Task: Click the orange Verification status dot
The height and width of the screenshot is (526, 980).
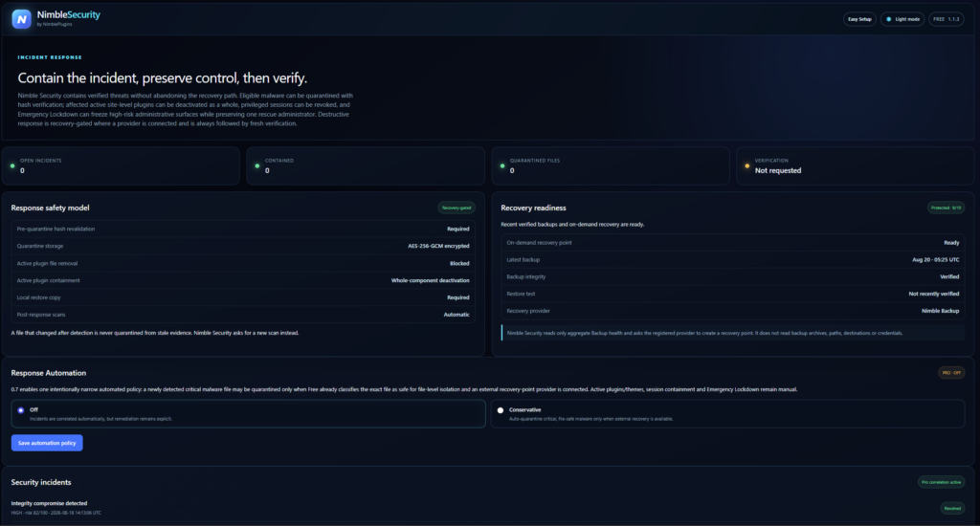Action: pos(746,165)
